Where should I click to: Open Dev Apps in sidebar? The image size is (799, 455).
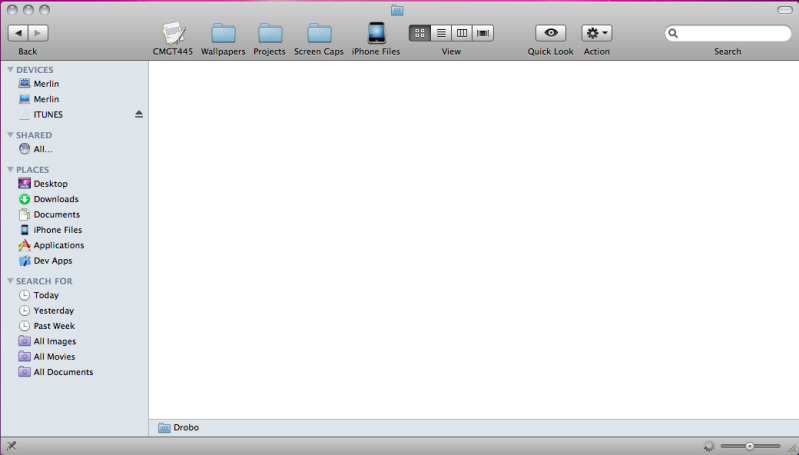click(74, 260)
